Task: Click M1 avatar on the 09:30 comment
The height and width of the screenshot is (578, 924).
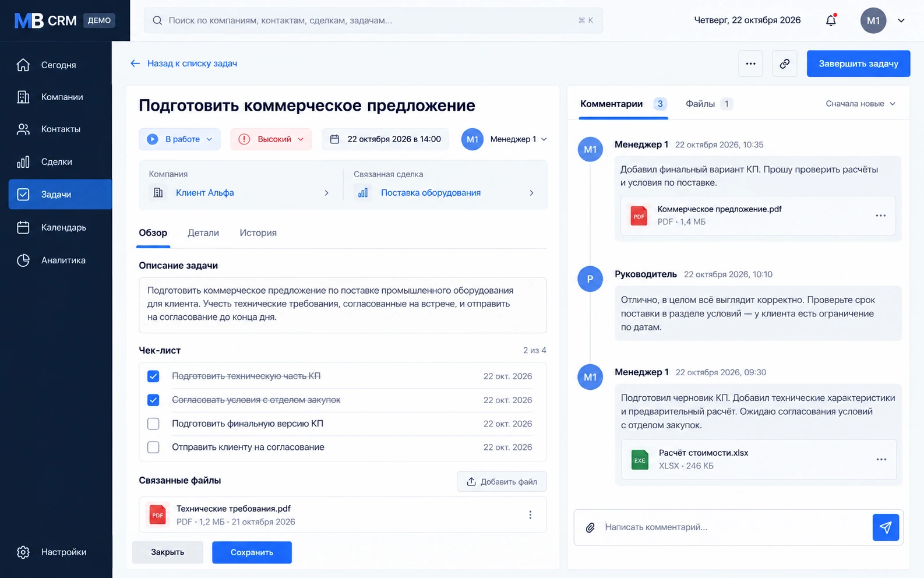Action: tap(590, 377)
